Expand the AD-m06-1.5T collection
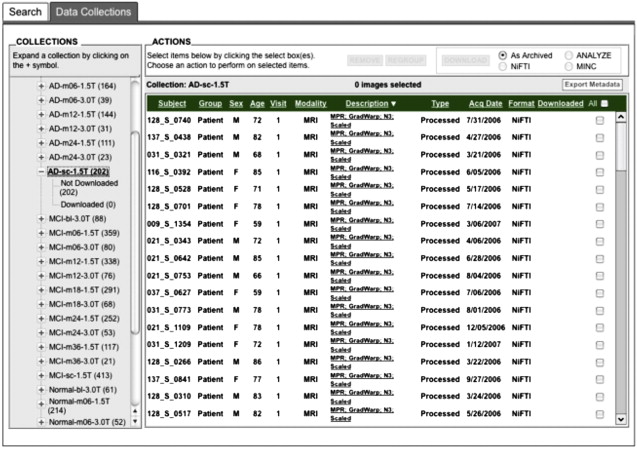This screenshot has height=449, width=637. 41,86
